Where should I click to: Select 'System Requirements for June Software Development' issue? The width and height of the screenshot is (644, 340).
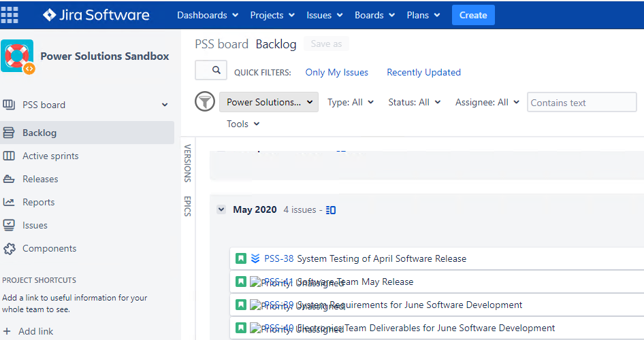pos(437,305)
